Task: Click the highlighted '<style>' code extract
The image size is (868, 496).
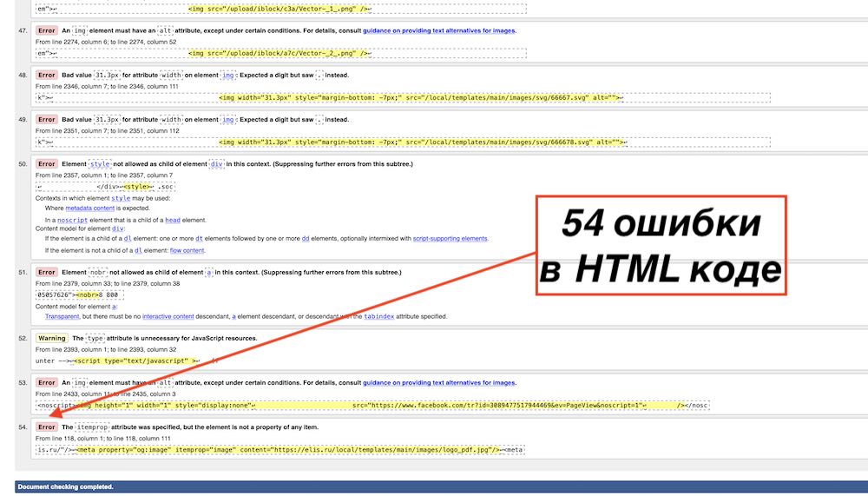Action: click(x=136, y=187)
